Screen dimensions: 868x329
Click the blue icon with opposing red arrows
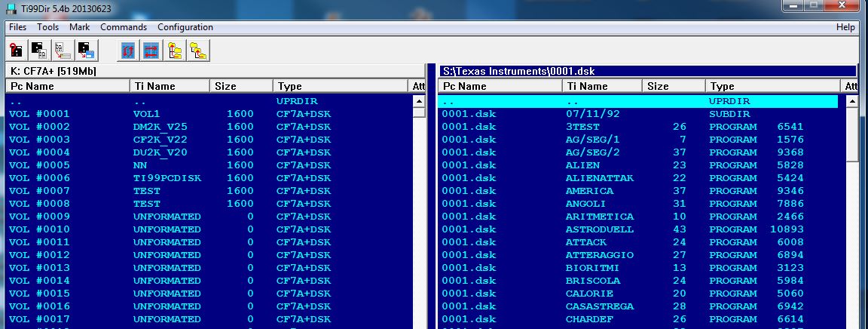coord(152,50)
